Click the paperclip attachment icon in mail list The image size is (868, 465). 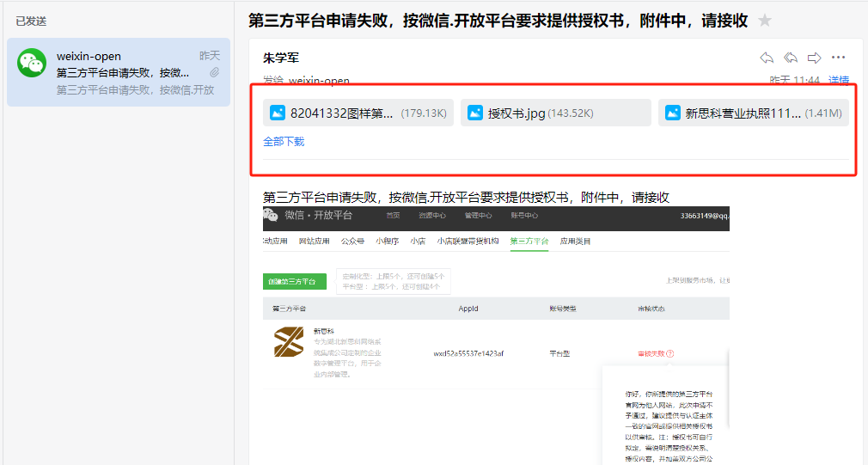(x=214, y=72)
